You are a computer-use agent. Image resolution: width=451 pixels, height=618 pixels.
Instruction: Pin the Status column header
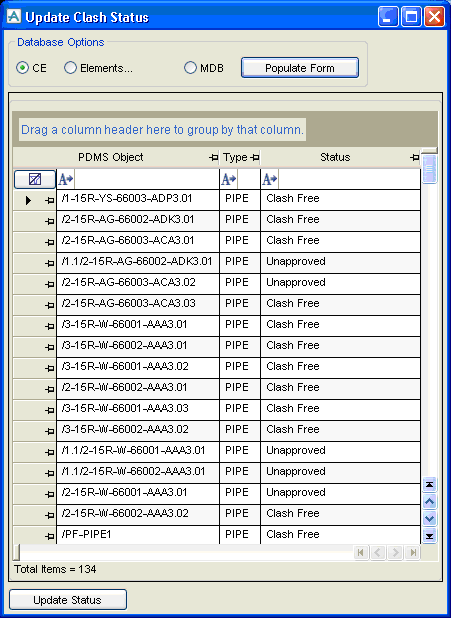(414, 158)
